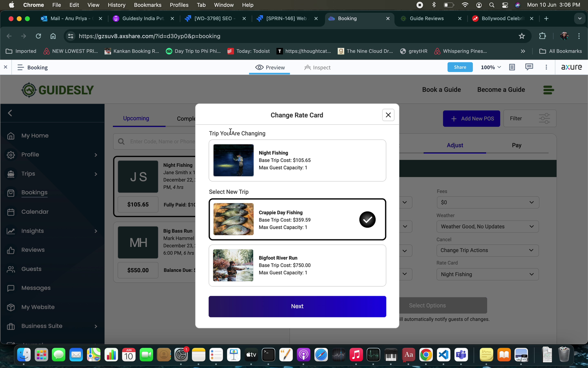Bookmark this page with star icon

[x=522, y=36]
